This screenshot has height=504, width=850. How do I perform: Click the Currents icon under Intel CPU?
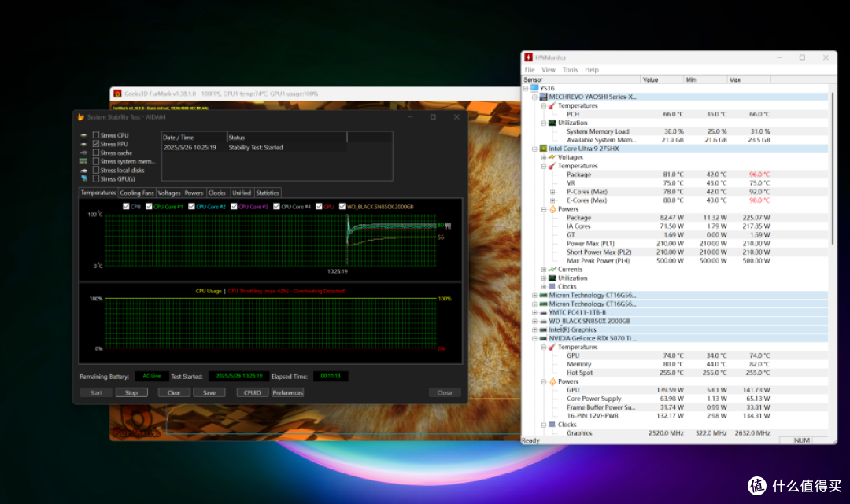tap(552, 269)
